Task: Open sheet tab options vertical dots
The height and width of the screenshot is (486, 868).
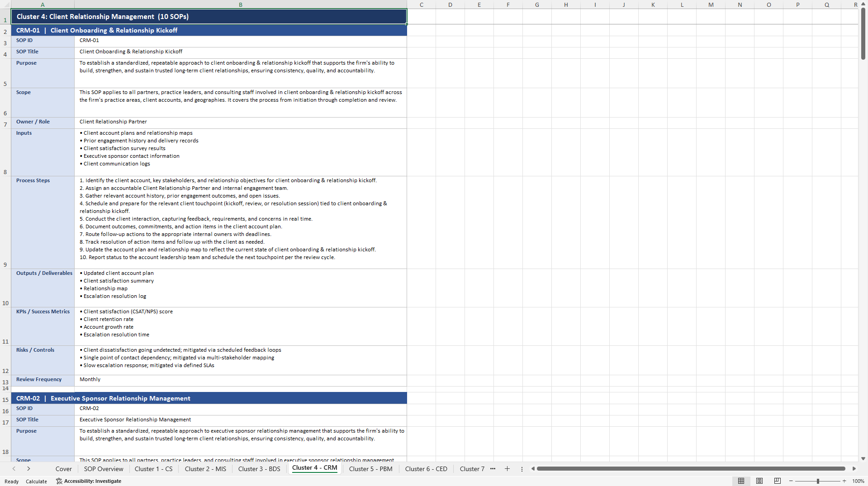Action: pyautogui.click(x=522, y=469)
